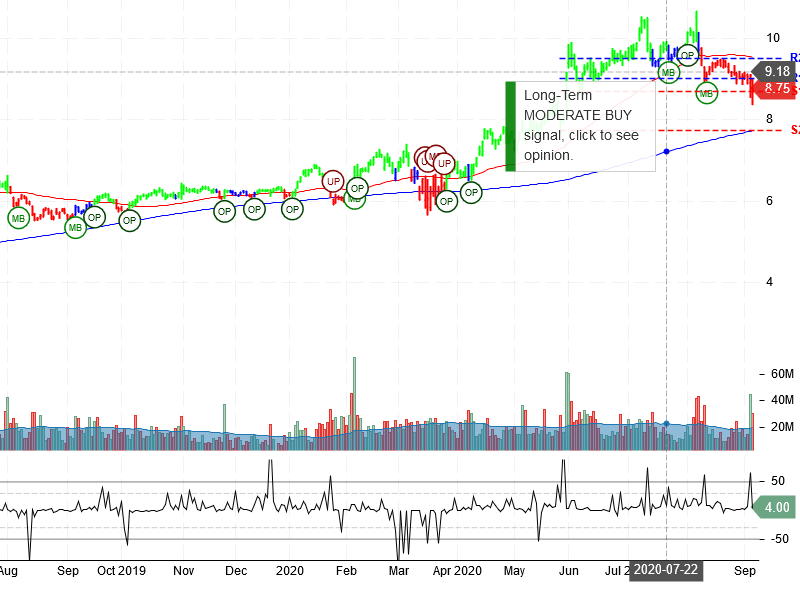Click the red S2 support level label
Viewport: 800px width, 600px height.
click(795, 130)
